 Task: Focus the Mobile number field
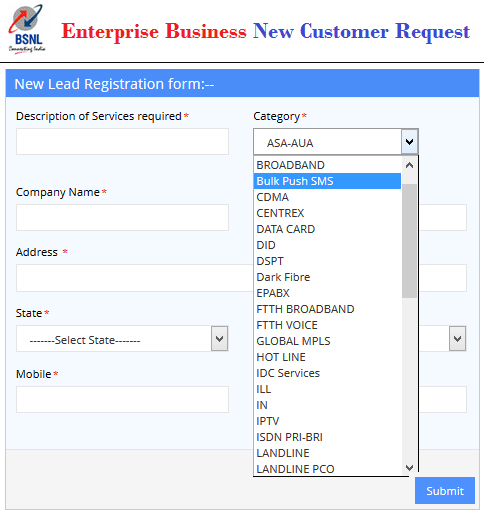coord(122,399)
